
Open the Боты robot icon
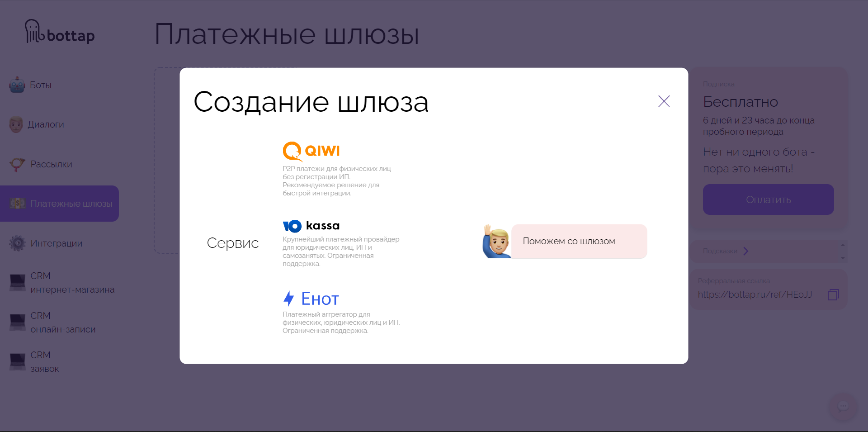[x=17, y=85]
